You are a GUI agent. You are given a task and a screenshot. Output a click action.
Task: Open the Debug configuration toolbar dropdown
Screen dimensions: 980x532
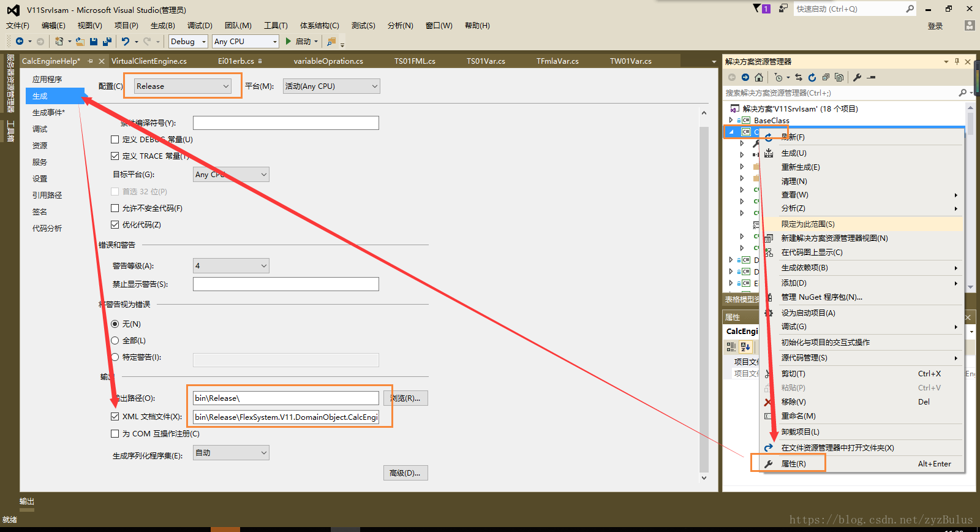(188, 42)
